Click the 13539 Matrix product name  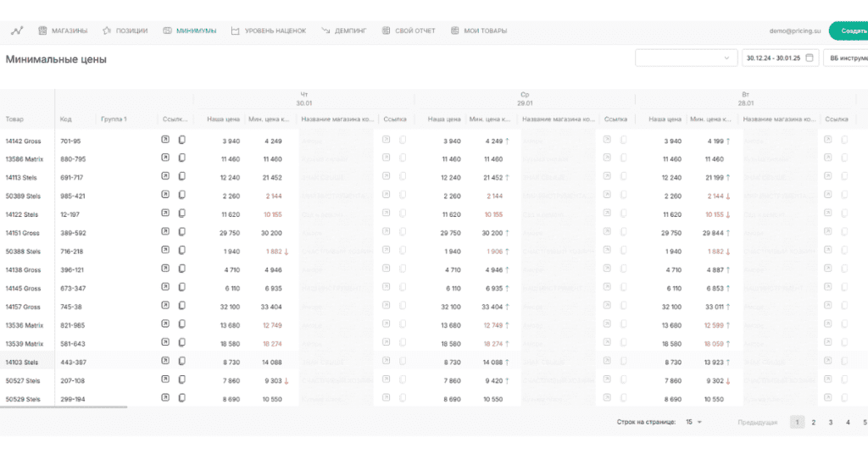tap(25, 344)
